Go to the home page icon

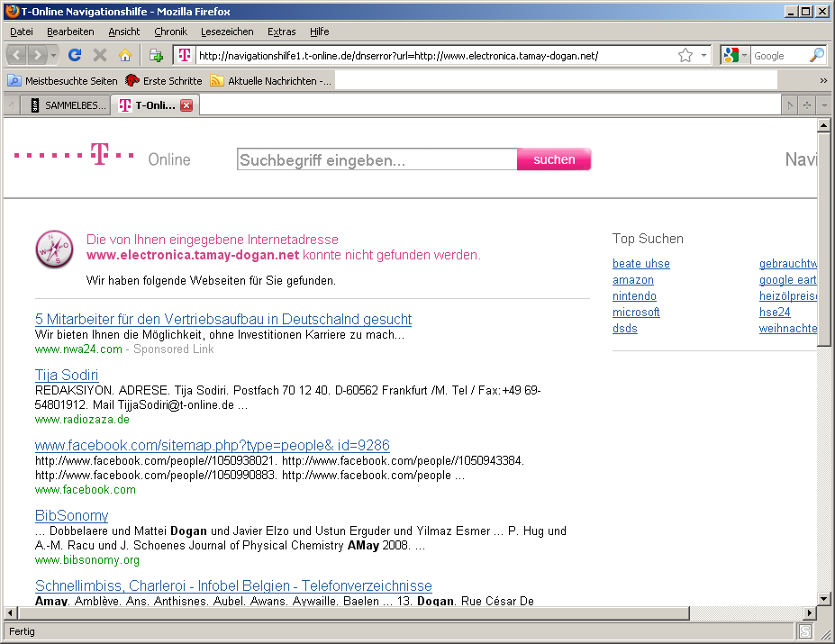125,55
